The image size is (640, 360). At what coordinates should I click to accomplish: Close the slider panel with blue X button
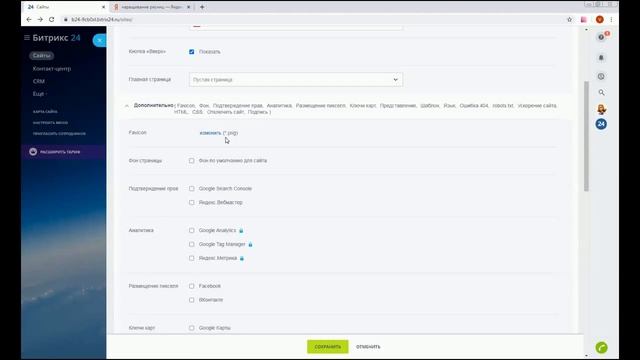pos(99,40)
